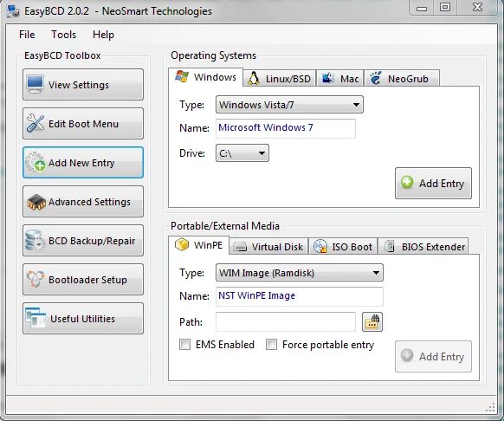Open the Tools menu
Image resolution: width=504 pixels, height=421 pixels.
[64, 35]
